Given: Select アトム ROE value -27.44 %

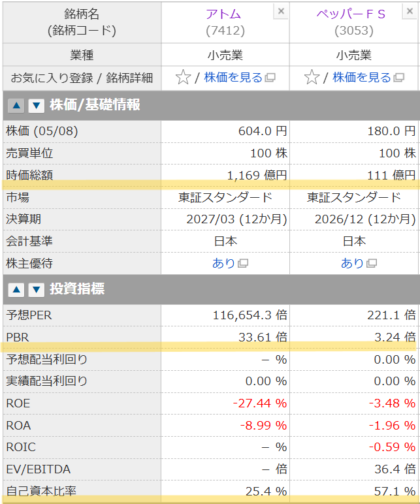Looking at the screenshot, I should coord(260,403).
